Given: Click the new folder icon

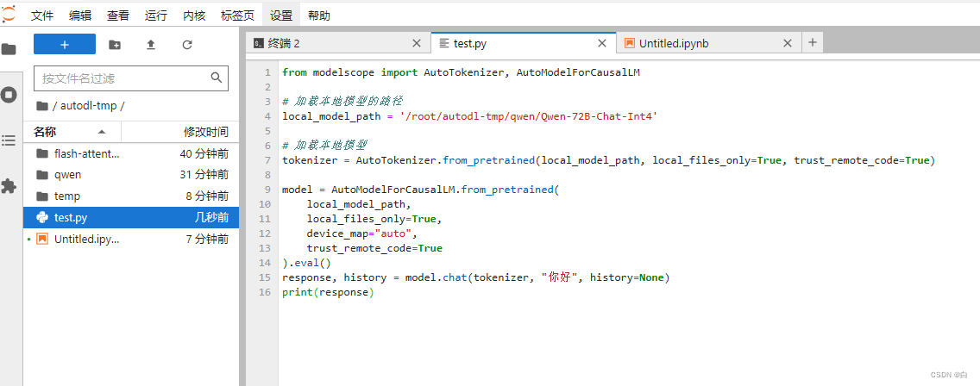Looking at the screenshot, I should click(x=115, y=44).
